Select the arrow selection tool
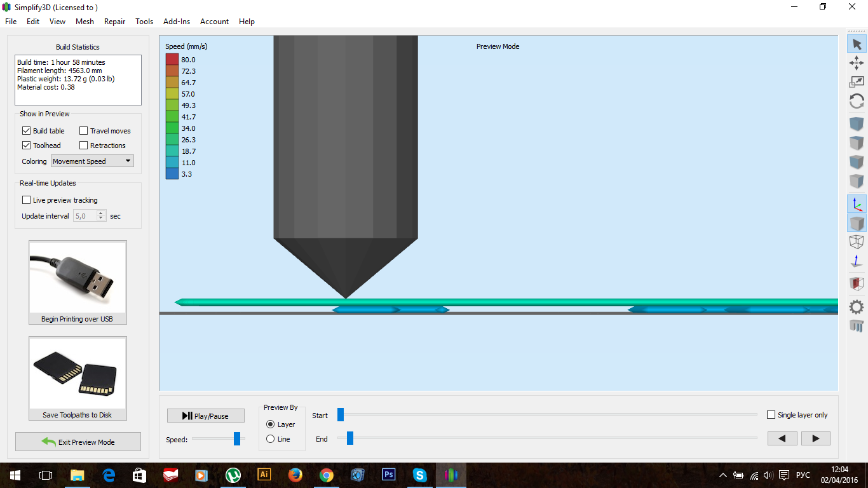868x488 pixels. click(x=857, y=44)
